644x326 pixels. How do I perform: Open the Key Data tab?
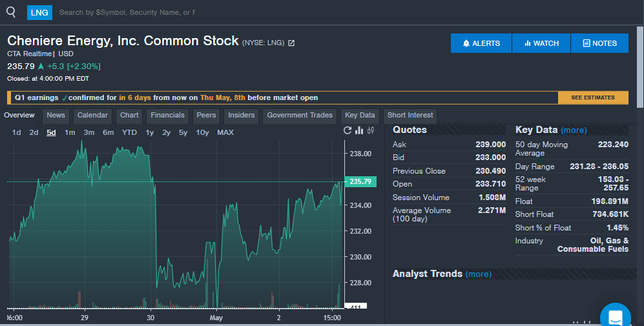tap(360, 116)
